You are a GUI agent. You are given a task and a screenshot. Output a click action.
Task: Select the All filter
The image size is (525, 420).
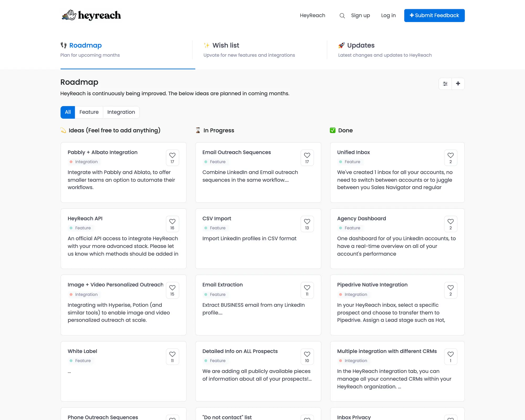point(67,112)
